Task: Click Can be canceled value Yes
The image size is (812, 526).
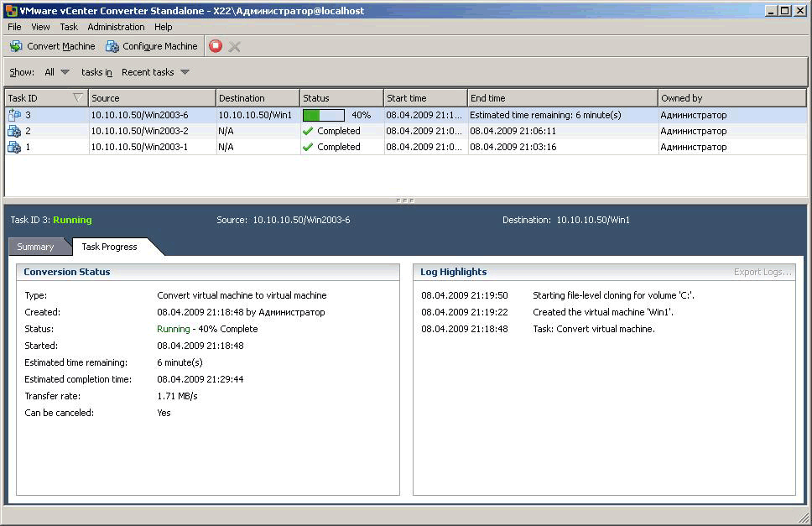Action: pyautogui.click(x=164, y=413)
